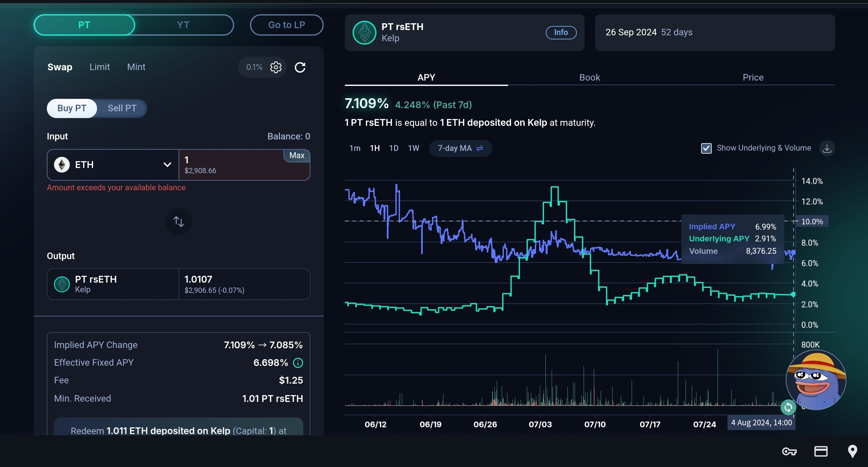This screenshot has width=868, height=467.
Task: Click green refresh badge near mascot
Action: pyautogui.click(x=788, y=408)
